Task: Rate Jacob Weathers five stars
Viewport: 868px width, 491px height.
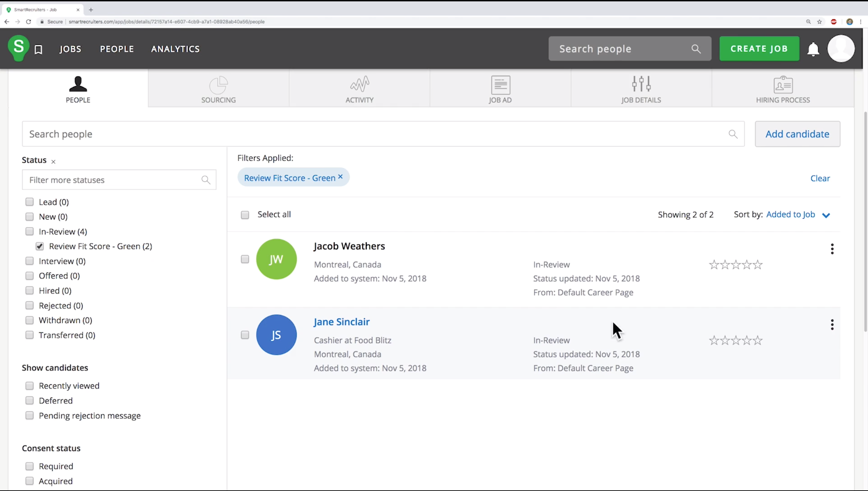Action: coord(757,265)
